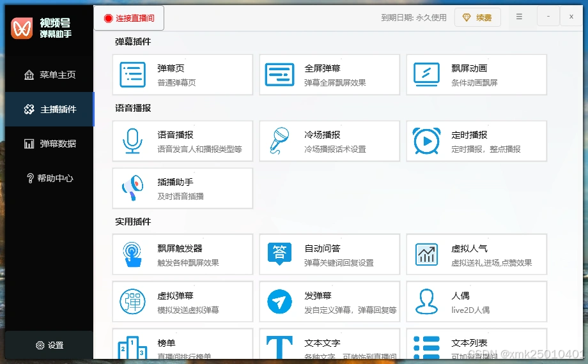Click the 文本文字 title text

322,343
